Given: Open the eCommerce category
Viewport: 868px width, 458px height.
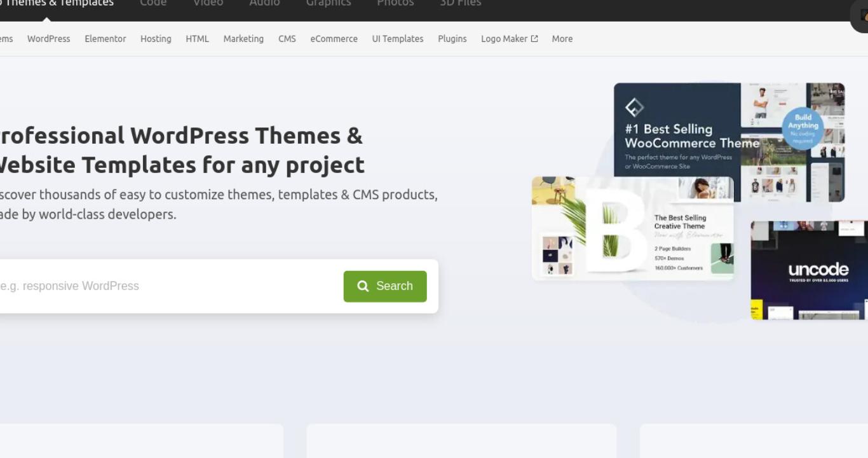Looking at the screenshot, I should pyautogui.click(x=334, y=39).
